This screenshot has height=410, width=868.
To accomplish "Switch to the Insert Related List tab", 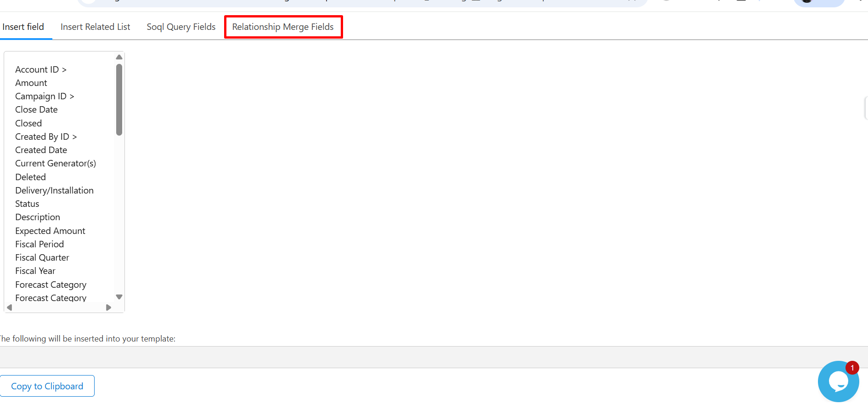I will 95,27.
